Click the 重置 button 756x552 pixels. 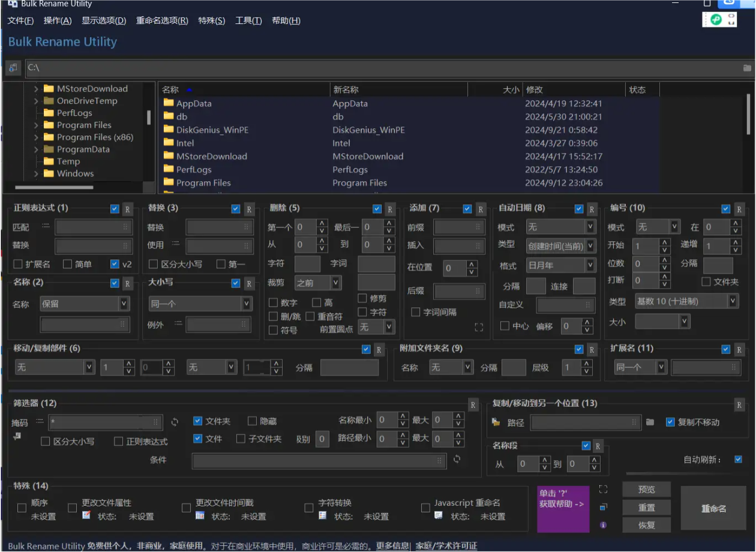(647, 508)
